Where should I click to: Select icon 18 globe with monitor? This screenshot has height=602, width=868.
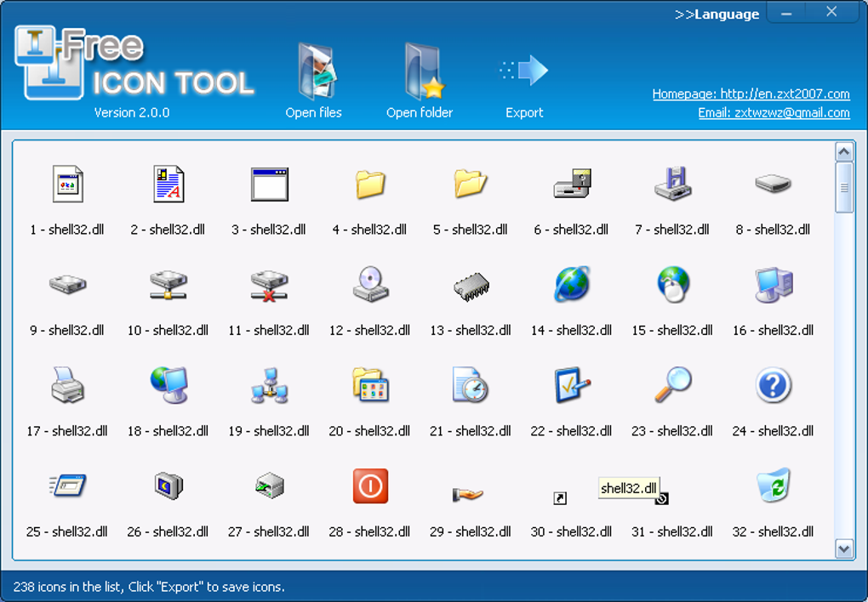(x=168, y=385)
